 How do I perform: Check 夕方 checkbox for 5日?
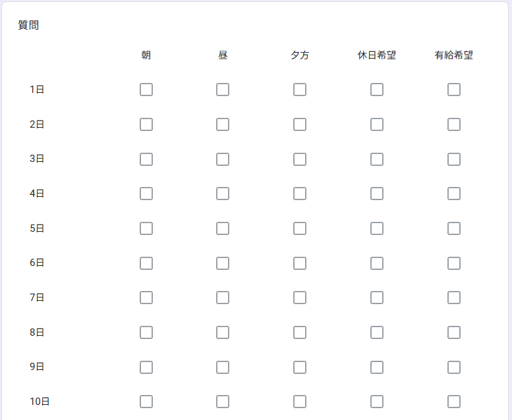[300, 228]
